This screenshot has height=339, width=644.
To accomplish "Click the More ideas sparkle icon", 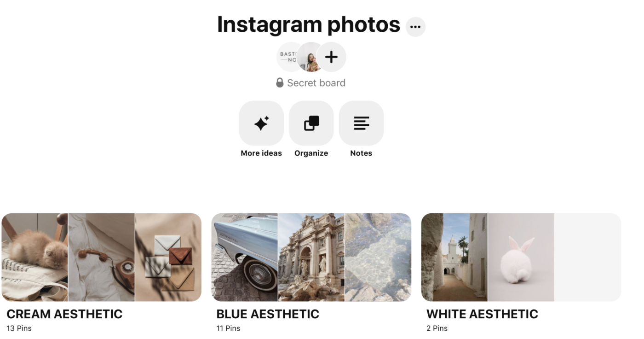I will tap(261, 123).
